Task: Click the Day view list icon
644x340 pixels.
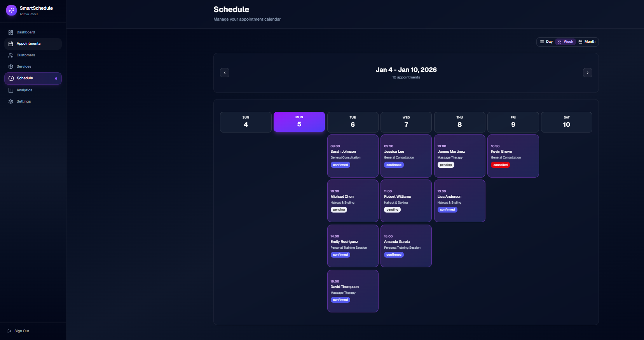Action: pos(542,42)
